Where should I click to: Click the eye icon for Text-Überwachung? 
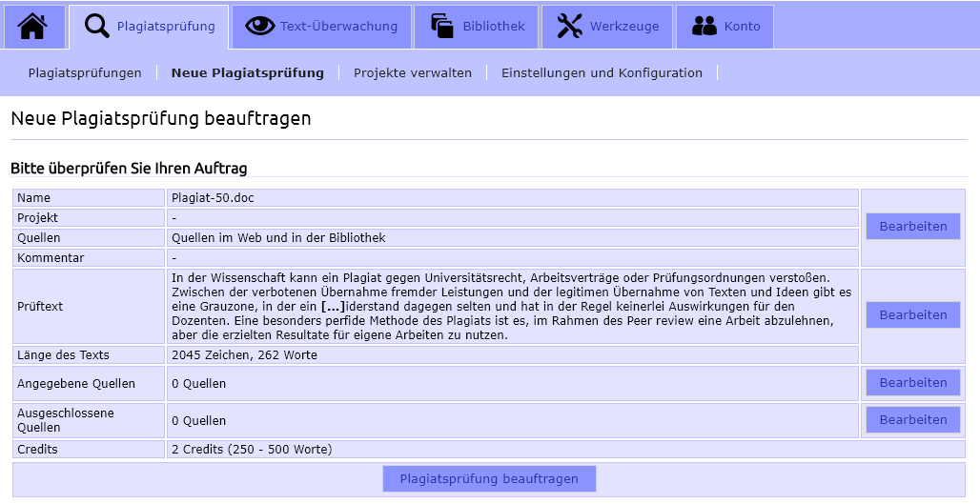coord(260,27)
